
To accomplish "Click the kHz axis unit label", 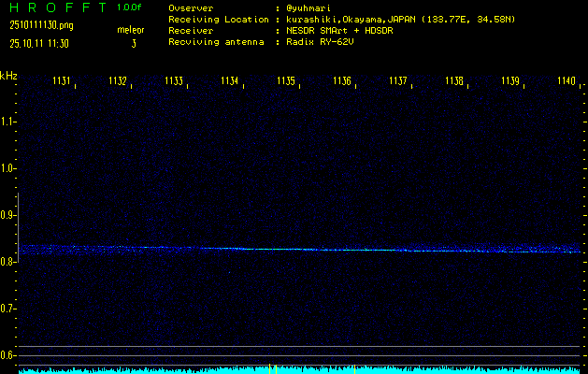I will 8,76.
